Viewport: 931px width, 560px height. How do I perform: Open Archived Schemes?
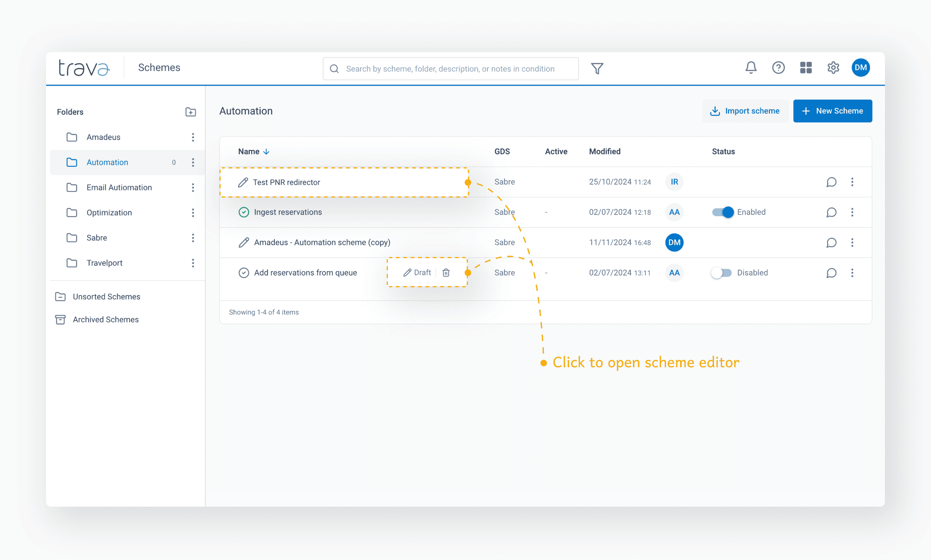tap(105, 320)
